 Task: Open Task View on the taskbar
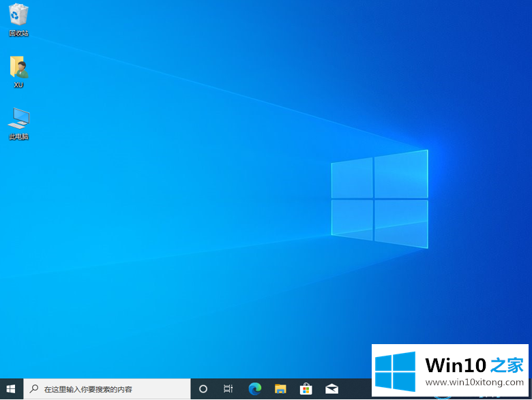point(228,389)
